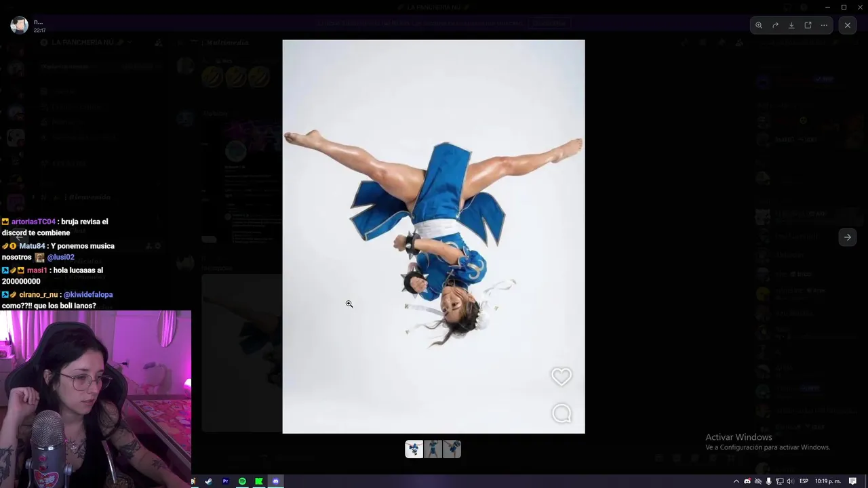Viewport: 868px width, 488px height.
Task: Open the clock showing 10:19 p. m.
Action: (x=828, y=481)
